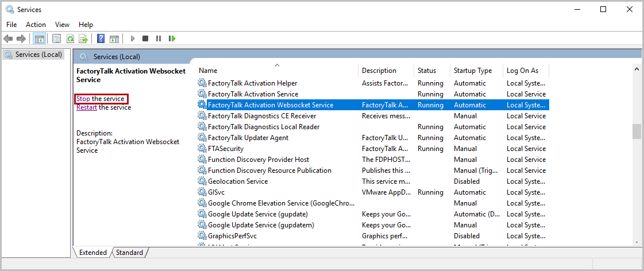Select the GISvc service name

coord(216,192)
